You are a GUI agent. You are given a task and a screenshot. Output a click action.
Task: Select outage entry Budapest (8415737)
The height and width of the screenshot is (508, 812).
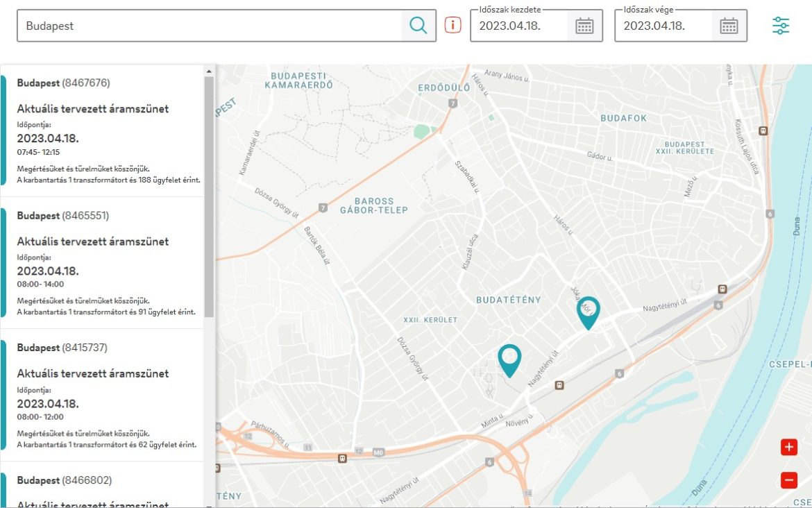(x=108, y=396)
